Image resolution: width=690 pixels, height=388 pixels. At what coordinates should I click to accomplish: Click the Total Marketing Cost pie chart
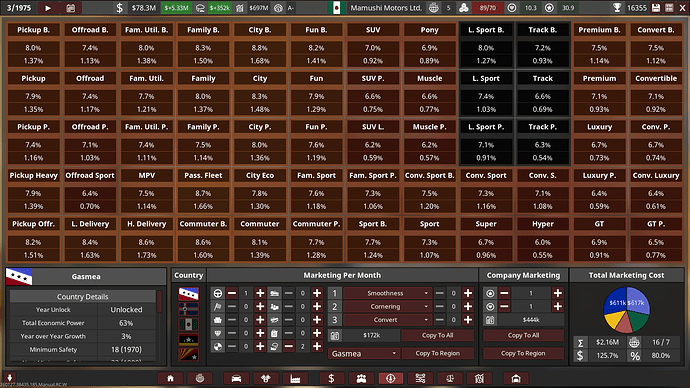tap(627, 309)
